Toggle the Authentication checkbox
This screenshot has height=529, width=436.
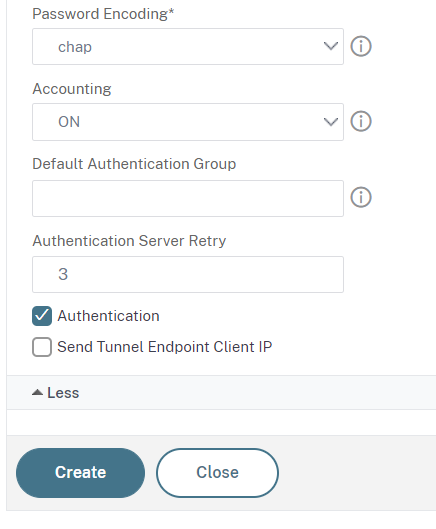[42, 316]
